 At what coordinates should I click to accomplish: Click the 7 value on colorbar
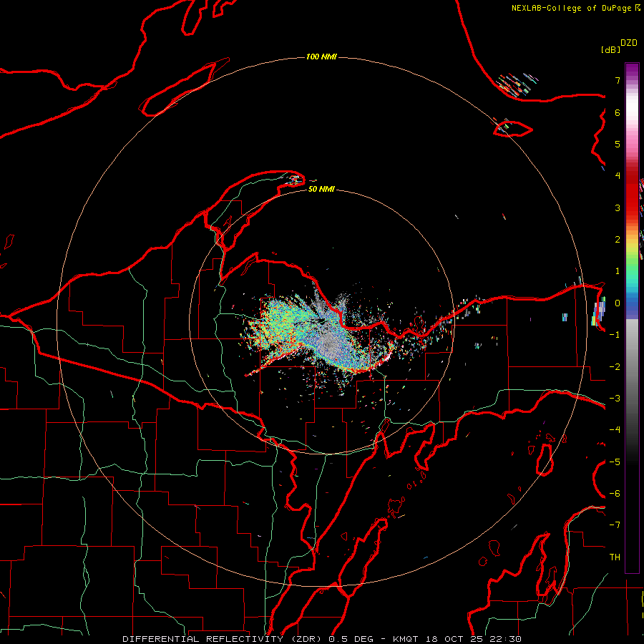(x=618, y=80)
